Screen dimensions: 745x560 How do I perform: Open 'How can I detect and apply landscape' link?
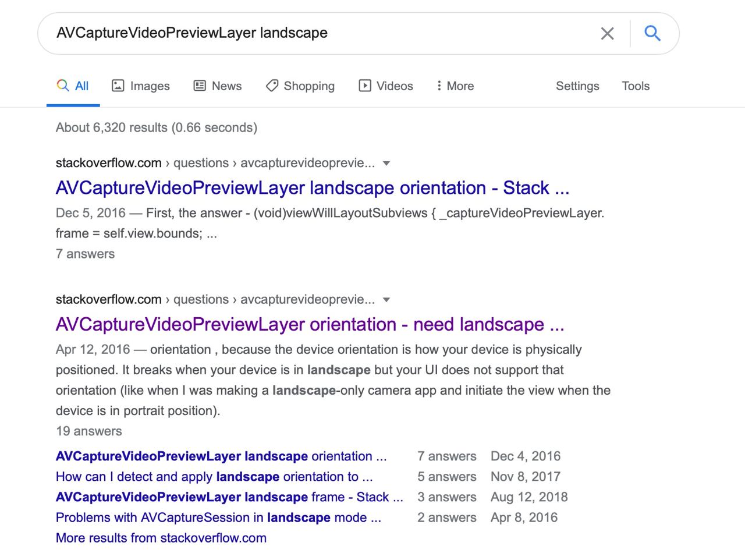(x=214, y=477)
